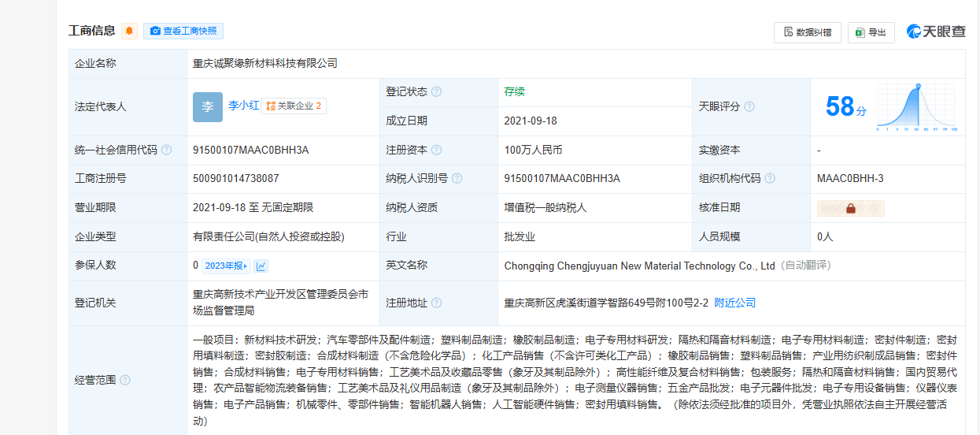Click the 天眼查 logo
Screen dimensions: 980x435
pyautogui.click(x=935, y=32)
